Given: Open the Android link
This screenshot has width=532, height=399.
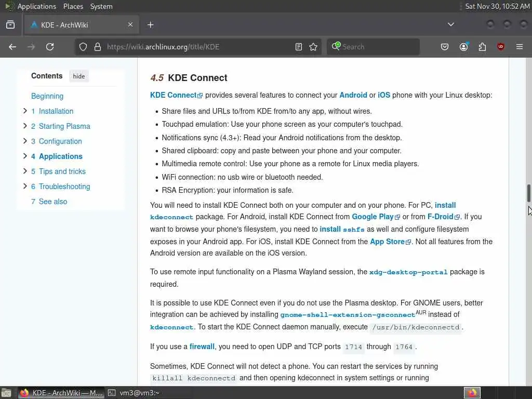Looking at the screenshot, I should coord(353,95).
